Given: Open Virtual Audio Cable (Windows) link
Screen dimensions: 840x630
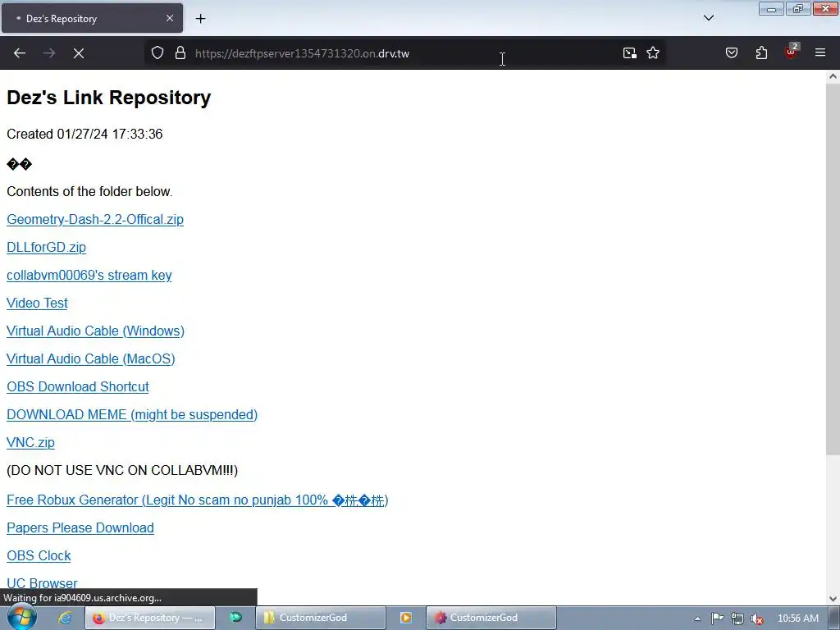Looking at the screenshot, I should 95,331.
